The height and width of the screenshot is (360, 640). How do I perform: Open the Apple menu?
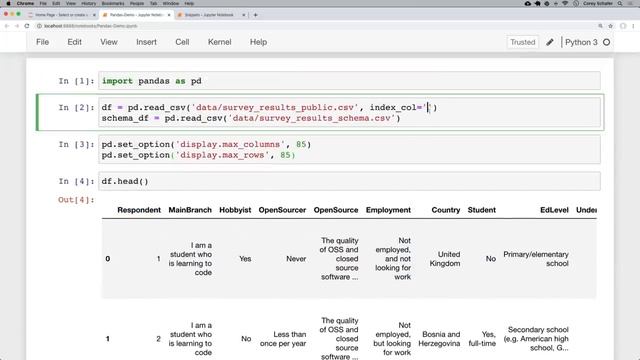point(8,3)
